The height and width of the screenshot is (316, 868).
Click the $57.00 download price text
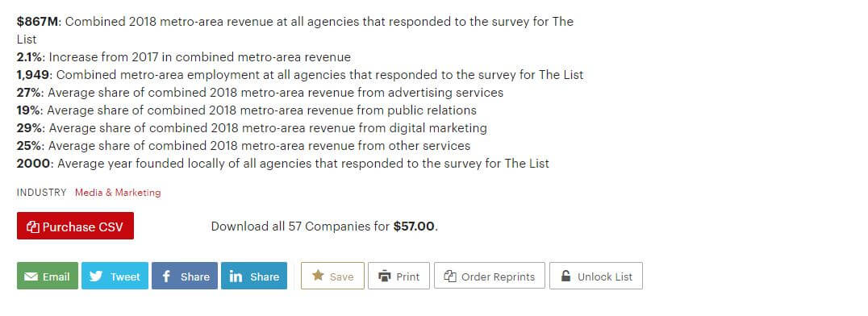(x=414, y=227)
